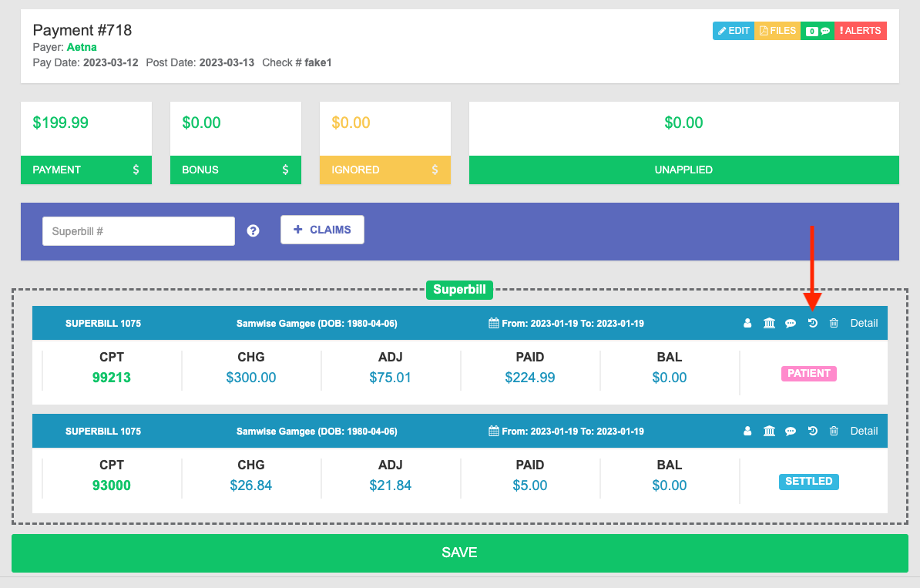Click inside the Superbill number input field
Viewport: 920px width, 588px height.
tap(139, 230)
